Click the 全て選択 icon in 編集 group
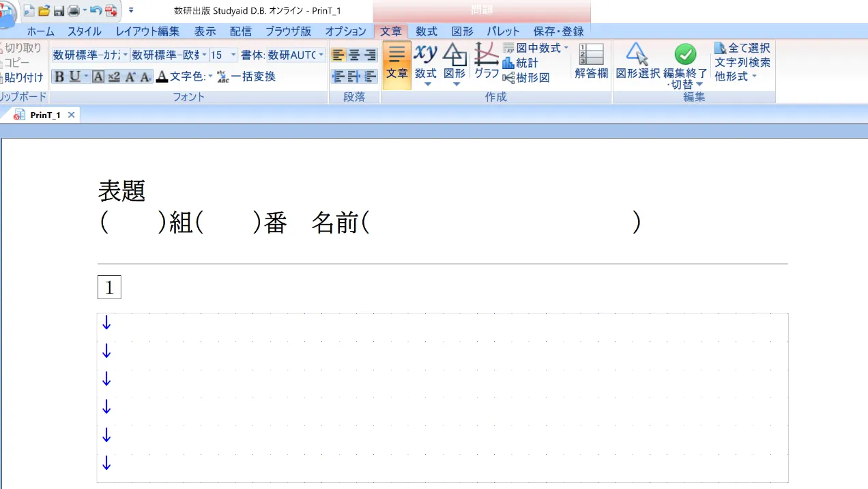The height and width of the screenshot is (489, 868). (720, 48)
